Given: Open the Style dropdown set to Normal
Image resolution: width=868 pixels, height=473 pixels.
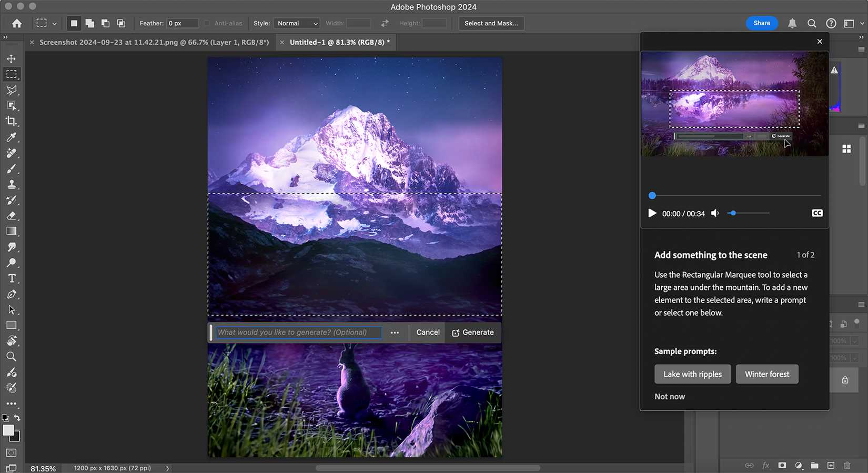Looking at the screenshot, I should [297, 23].
